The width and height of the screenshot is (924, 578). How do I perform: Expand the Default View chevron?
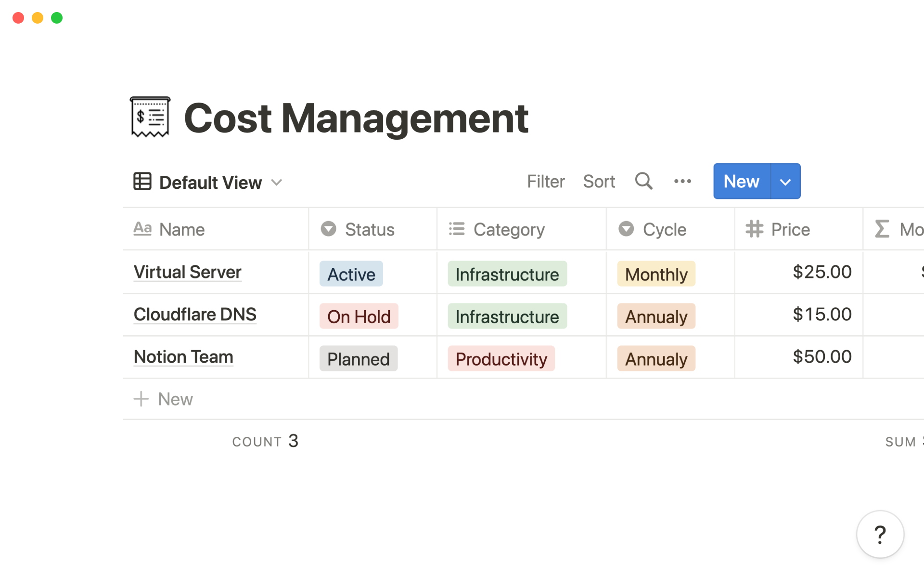[276, 183]
